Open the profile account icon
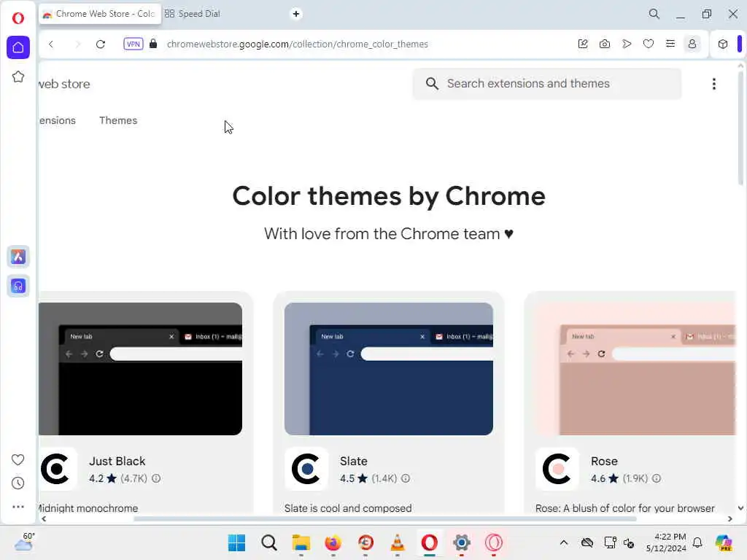This screenshot has height=560, width=747. pos(692,44)
